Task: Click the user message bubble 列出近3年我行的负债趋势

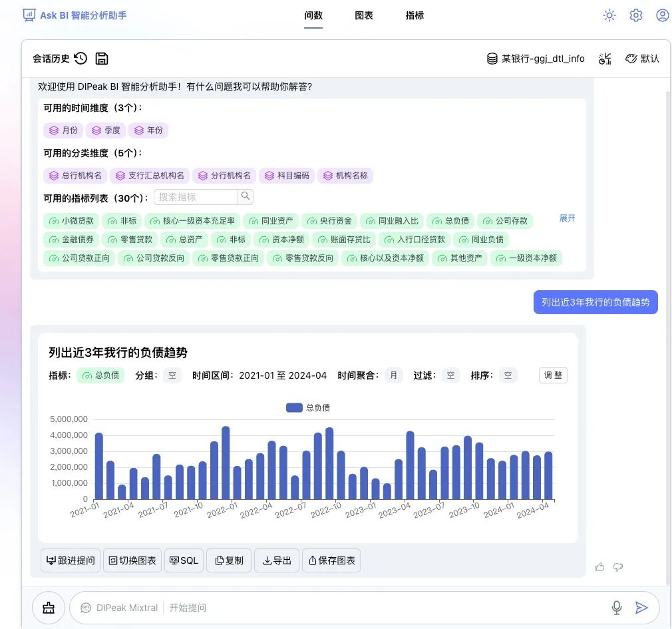Action: (595, 302)
